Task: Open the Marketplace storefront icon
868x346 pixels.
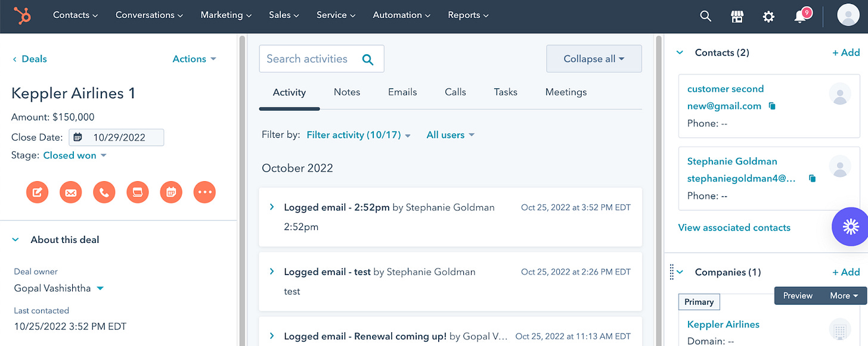Action: (737, 16)
